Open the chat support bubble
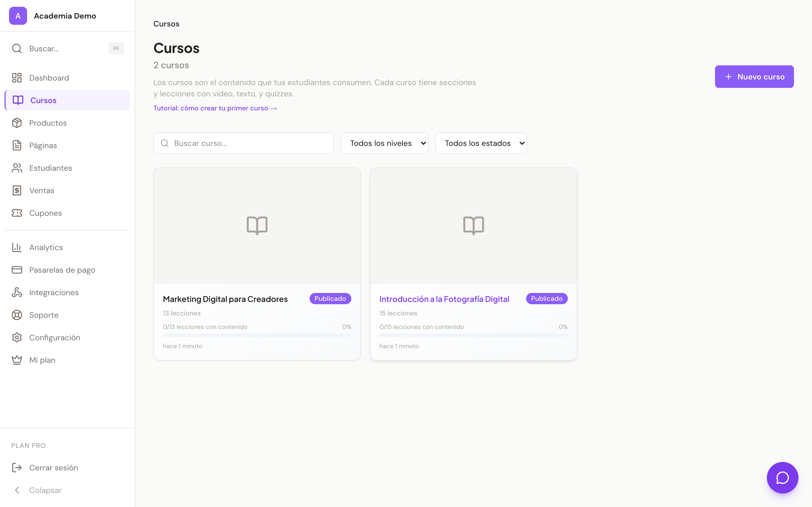The width and height of the screenshot is (812, 507). tap(782, 477)
